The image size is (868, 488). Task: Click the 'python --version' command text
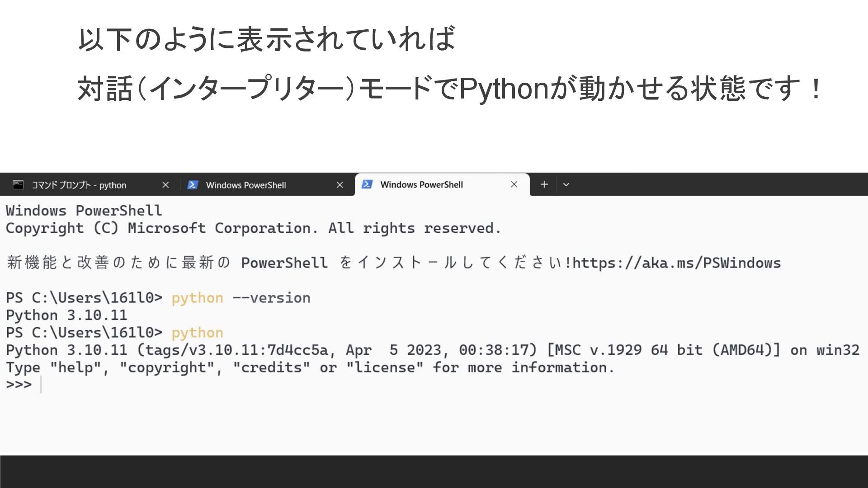[x=241, y=298]
